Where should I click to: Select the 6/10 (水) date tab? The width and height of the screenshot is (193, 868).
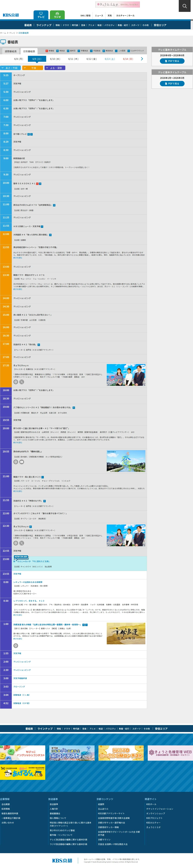point(55,59)
